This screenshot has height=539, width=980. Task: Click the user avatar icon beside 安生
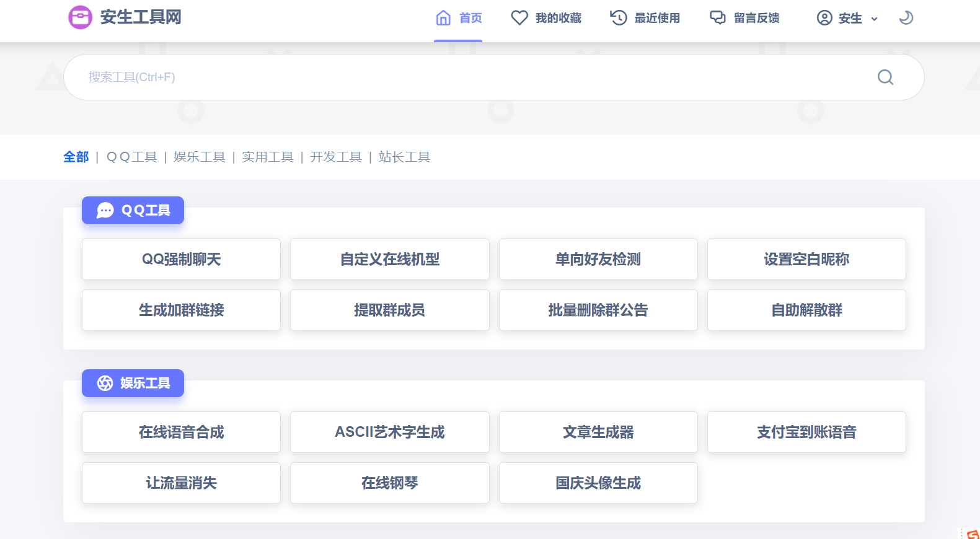(x=824, y=18)
